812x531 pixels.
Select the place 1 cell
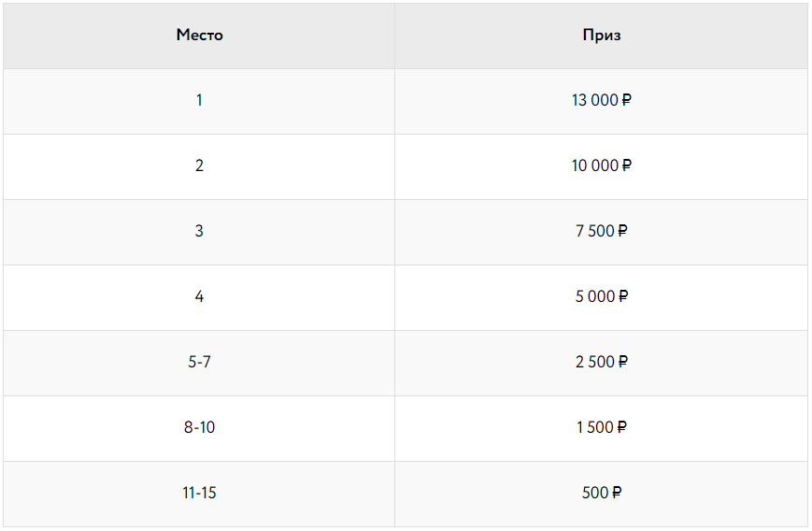[199, 100]
